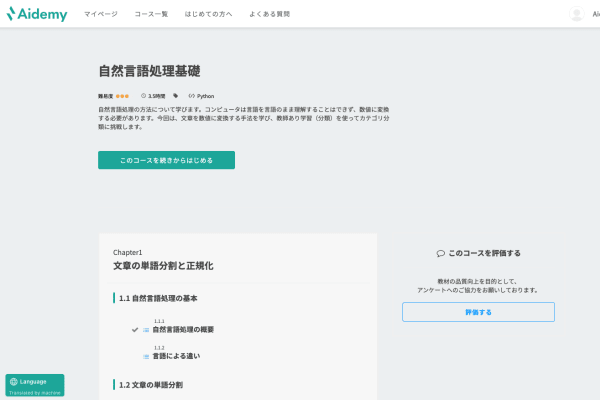Image resolution: width=600 pixels, height=400 pixels.
Task: Click the code icon before Python
Action: 191,96
